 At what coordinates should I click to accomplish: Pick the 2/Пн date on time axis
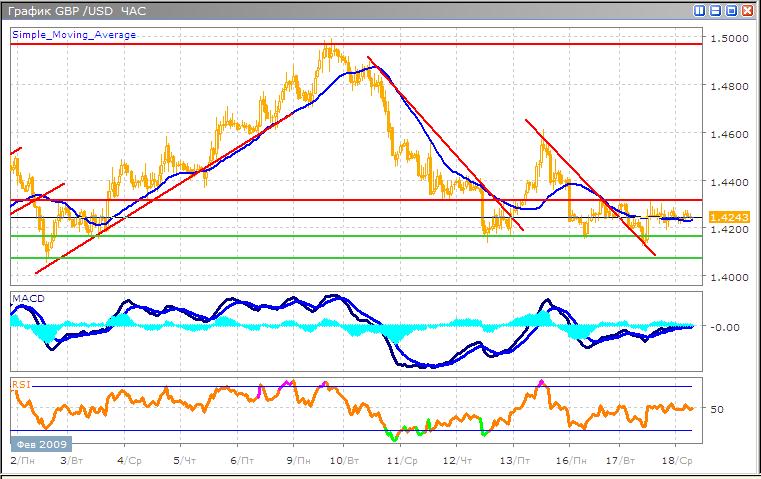[x=18, y=461]
